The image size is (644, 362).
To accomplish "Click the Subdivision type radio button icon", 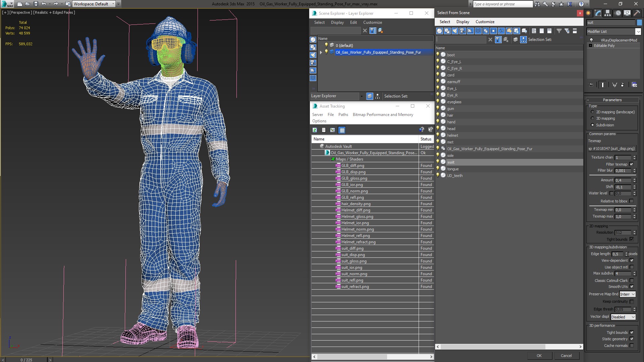I will point(592,125).
